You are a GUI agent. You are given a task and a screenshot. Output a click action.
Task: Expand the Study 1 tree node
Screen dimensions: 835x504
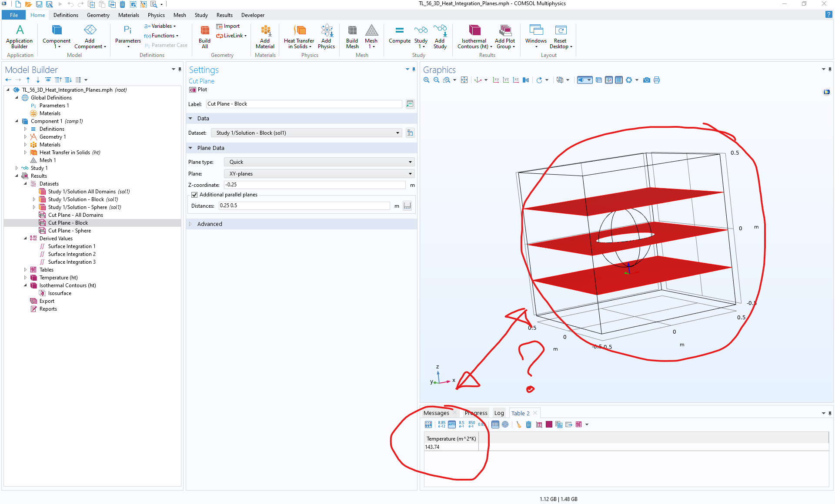(17, 168)
